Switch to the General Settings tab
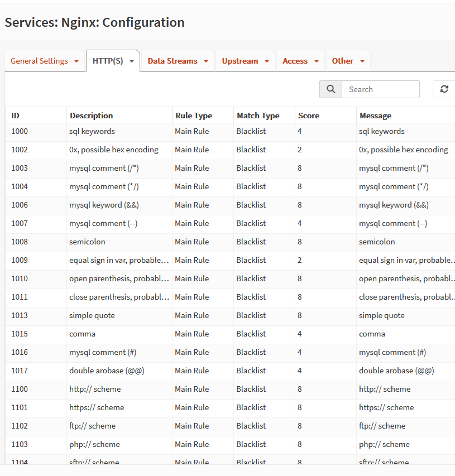This screenshot has height=476, width=455. (40, 61)
